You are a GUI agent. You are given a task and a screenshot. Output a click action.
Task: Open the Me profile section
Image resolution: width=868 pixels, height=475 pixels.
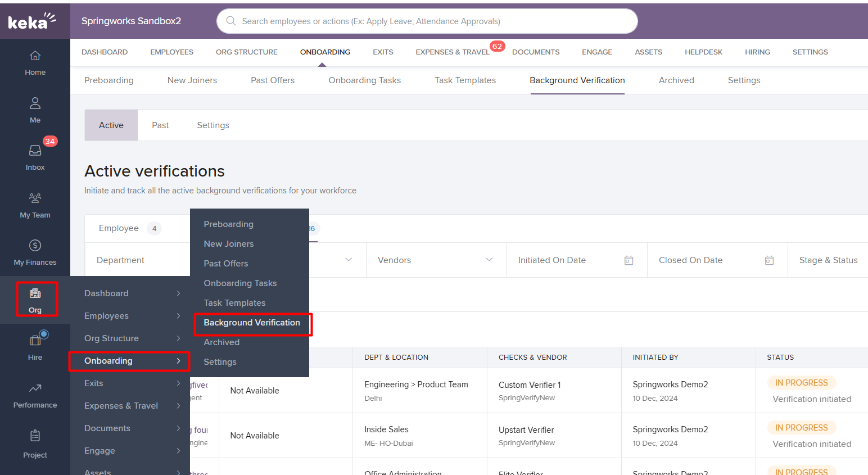tap(35, 110)
